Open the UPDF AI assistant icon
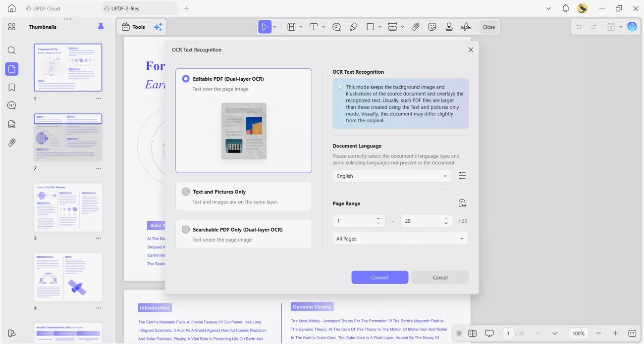 pyautogui.click(x=632, y=27)
